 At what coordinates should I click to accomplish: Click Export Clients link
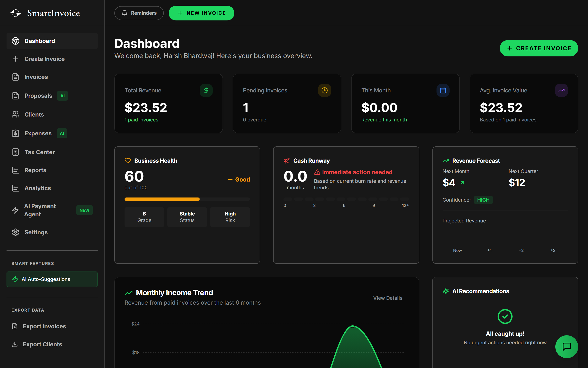[52, 344]
